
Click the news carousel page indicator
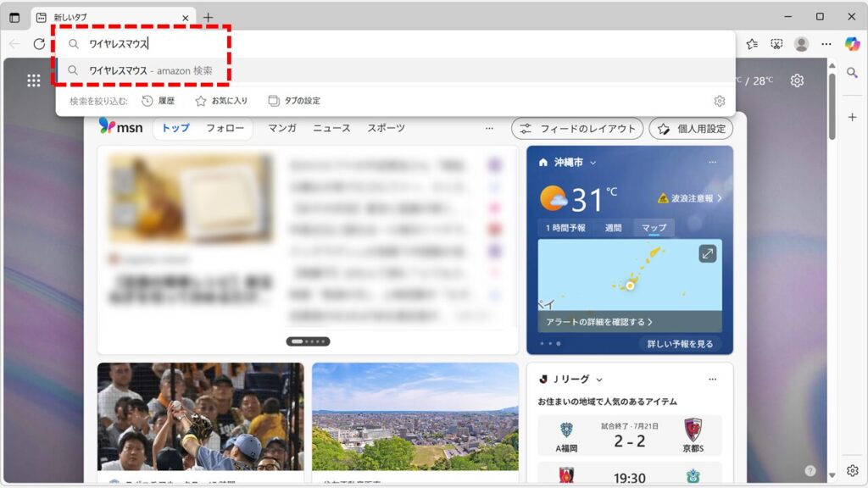click(308, 342)
